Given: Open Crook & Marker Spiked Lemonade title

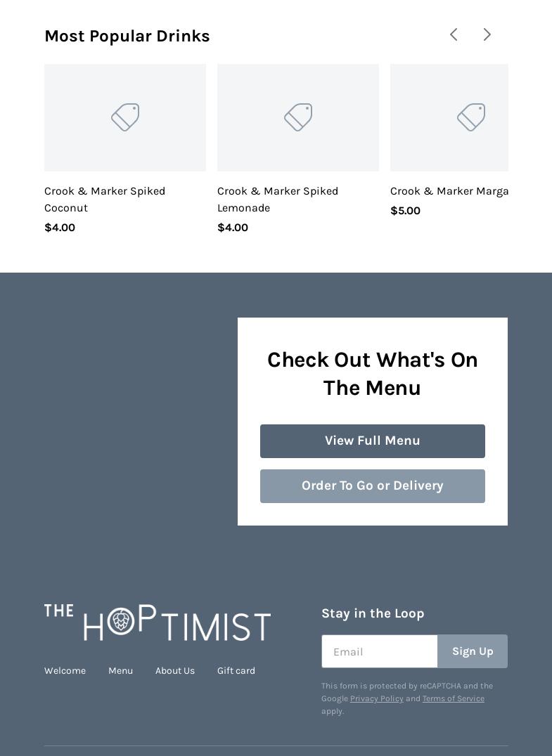Looking at the screenshot, I should (x=278, y=200).
